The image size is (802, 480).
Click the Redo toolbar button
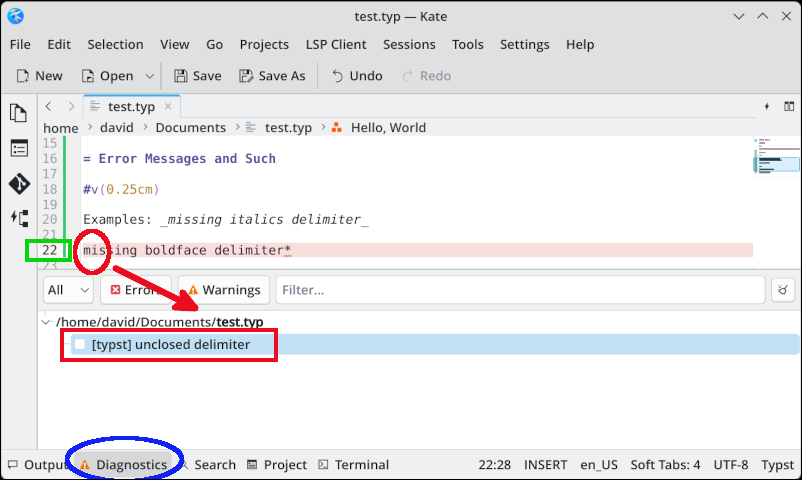point(427,76)
